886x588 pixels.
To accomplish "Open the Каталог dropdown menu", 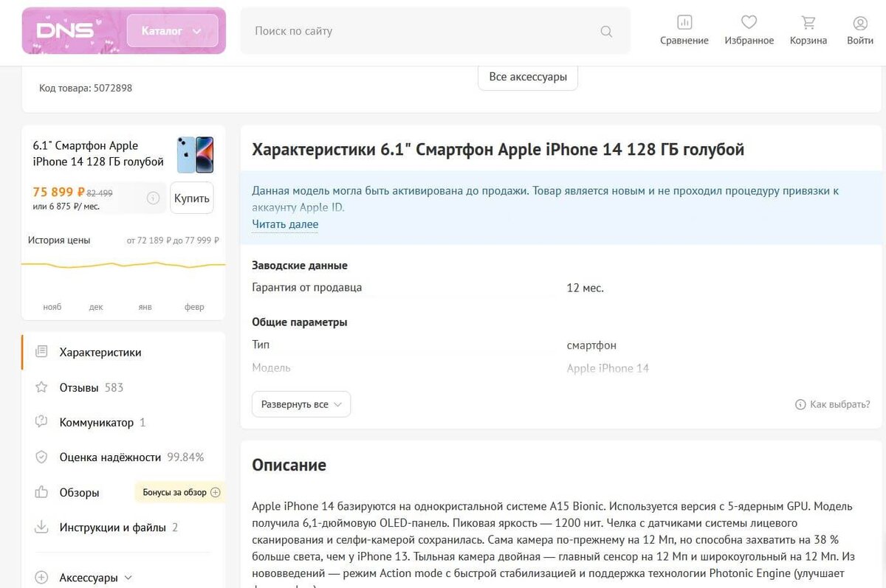I will pyautogui.click(x=172, y=31).
